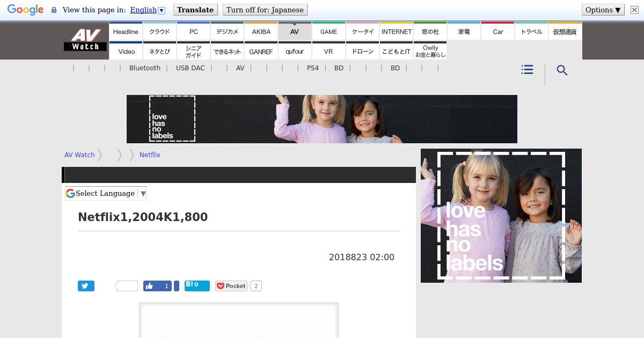The width and height of the screenshot is (644, 338).
Task: Click the date 2018823 02:00
Action: pos(362,257)
